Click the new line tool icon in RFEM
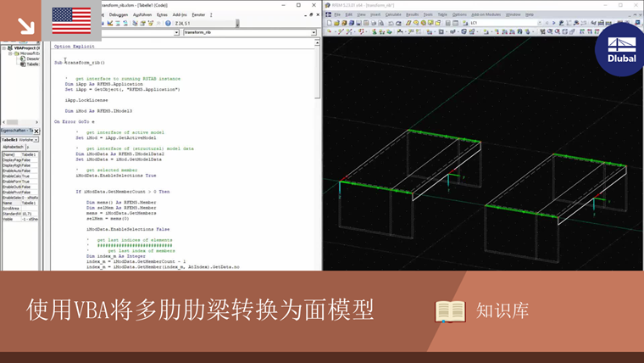The image size is (644, 363). [341, 31]
